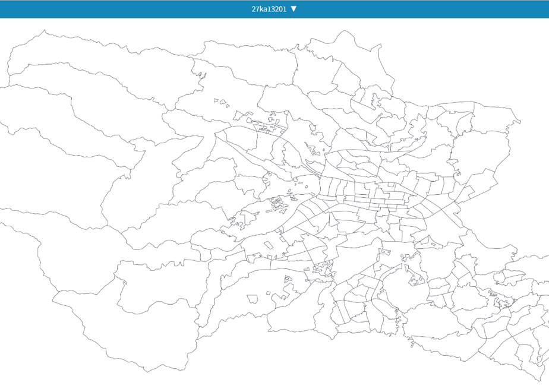Image resolution: width=549 pixels, height=392 pixels.
Task: Select the tiny square enclave beside the jagged southern enclave
Action: coord(268,293)
